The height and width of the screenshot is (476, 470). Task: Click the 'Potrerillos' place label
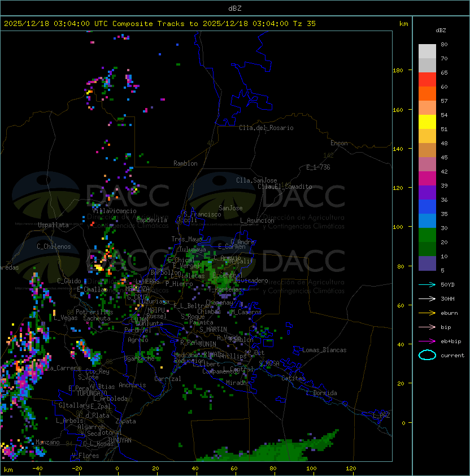click(x=94, y=312)
